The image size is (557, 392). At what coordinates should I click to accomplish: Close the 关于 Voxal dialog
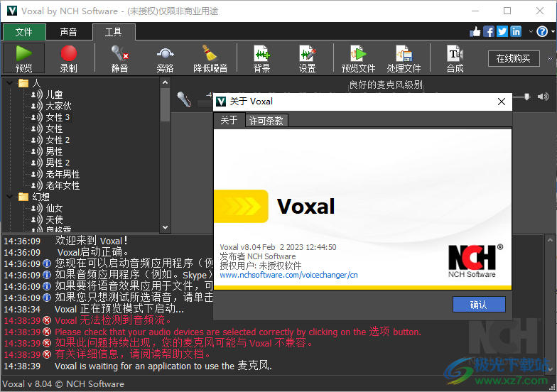click(x=502, y=102)
